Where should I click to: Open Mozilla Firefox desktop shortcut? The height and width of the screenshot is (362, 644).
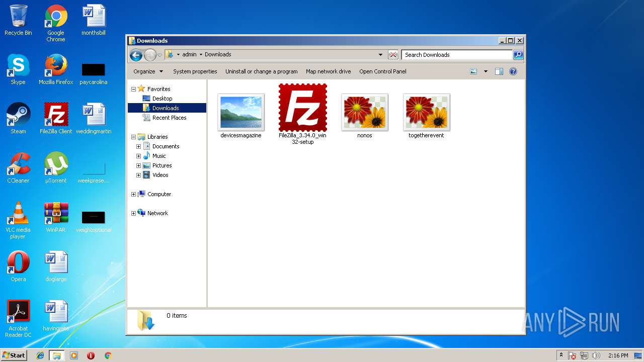pos(56,69)
